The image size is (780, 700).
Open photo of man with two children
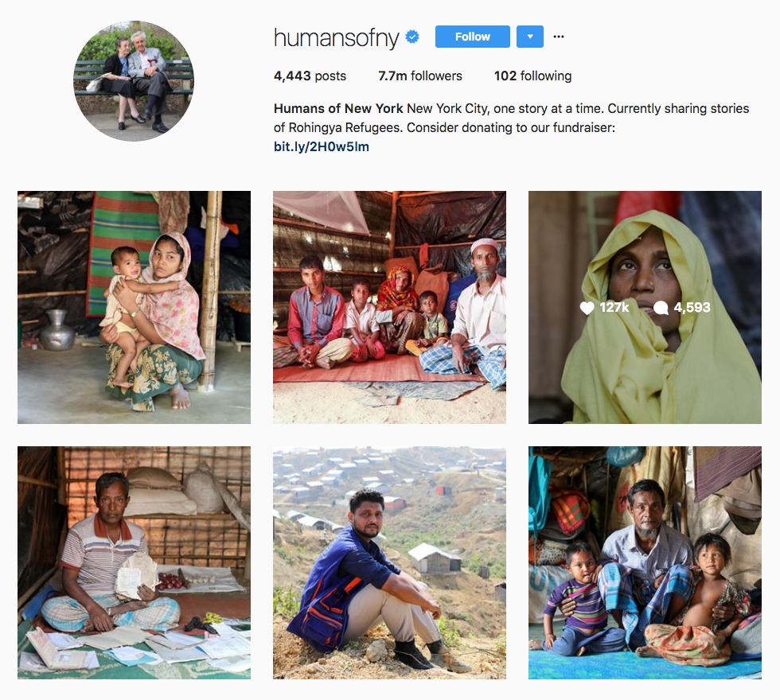(645, 563)
